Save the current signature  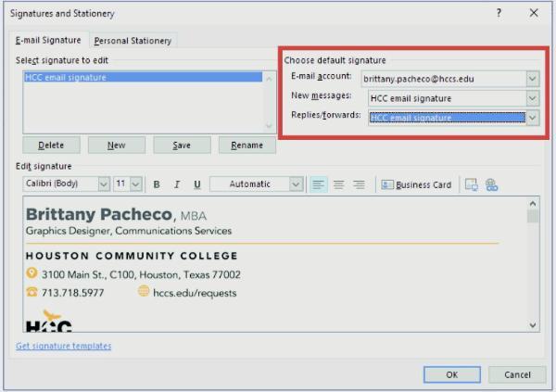click(x=182, y=145)
